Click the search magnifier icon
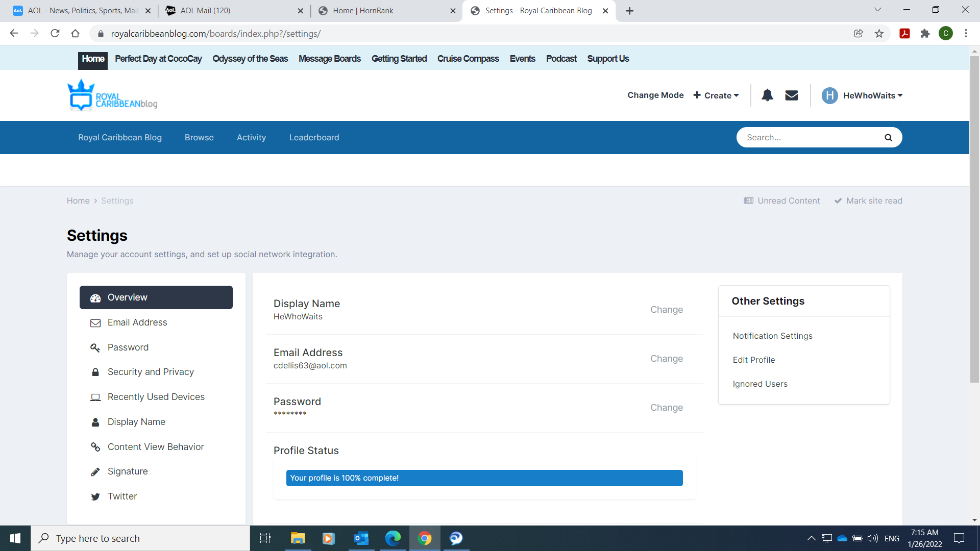This screenshot has width=980, height=551. tap(888, 137)
